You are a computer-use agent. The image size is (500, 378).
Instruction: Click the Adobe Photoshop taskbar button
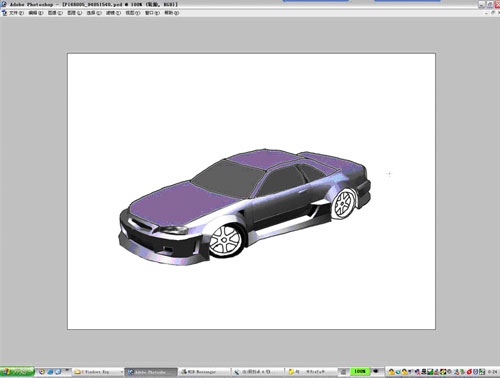click(x=151, y=372)
